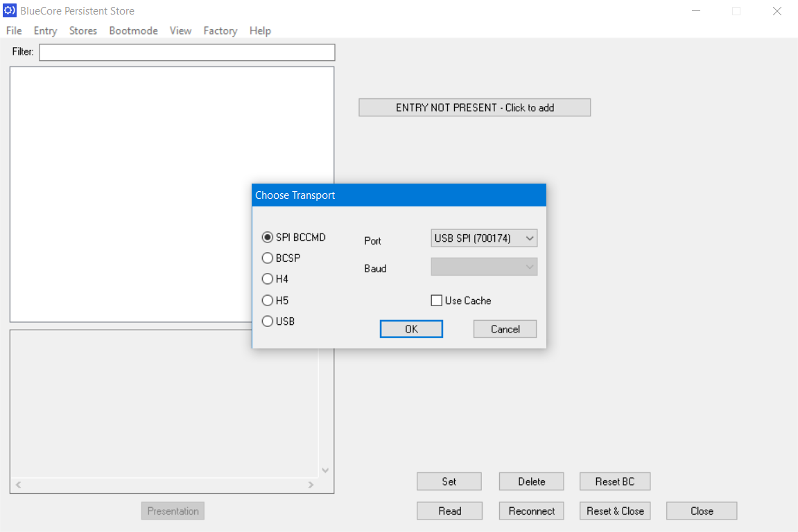The image size is (798, 532).
Task: Choose BCSP as the transport
Action: [268, 258]
